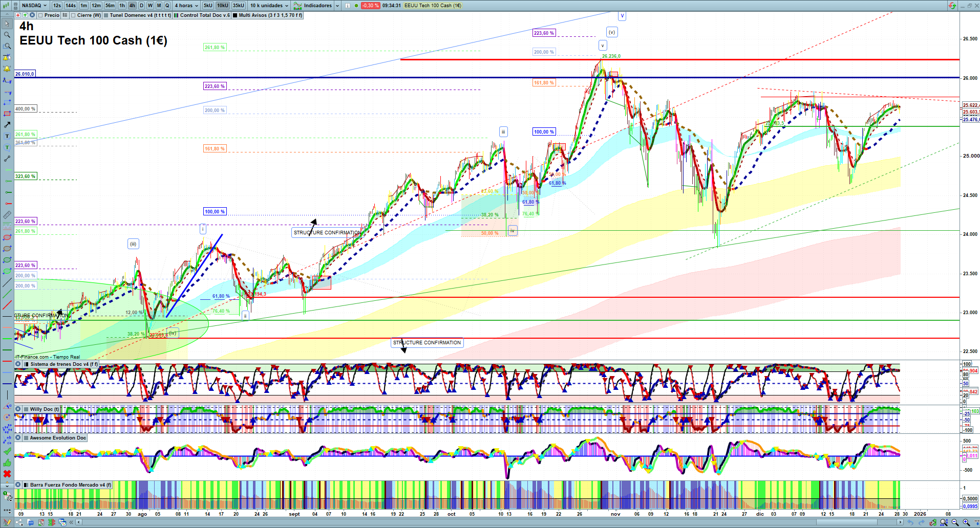Image resolution: width=980 pixels, height=528 pixels.
Task: Select the 1m timeframe
Action: (84, 6)
